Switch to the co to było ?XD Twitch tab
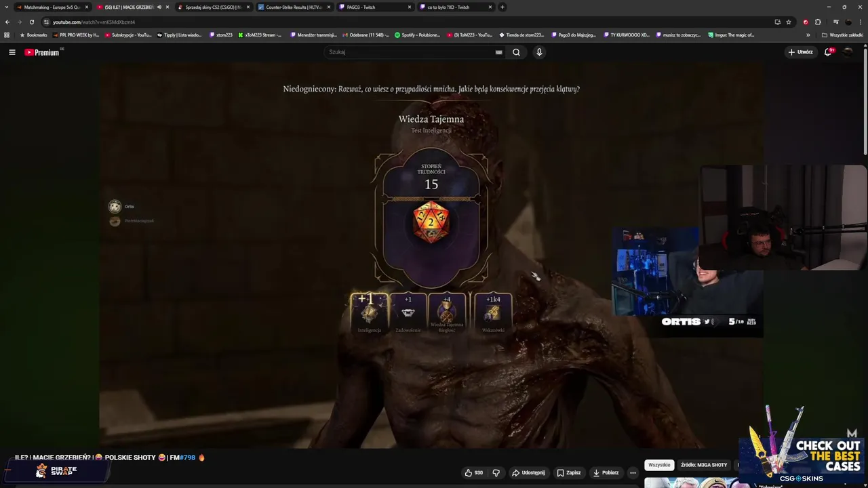Image resolution: width=868 pixels, height=488 pixels. (455, 7)
